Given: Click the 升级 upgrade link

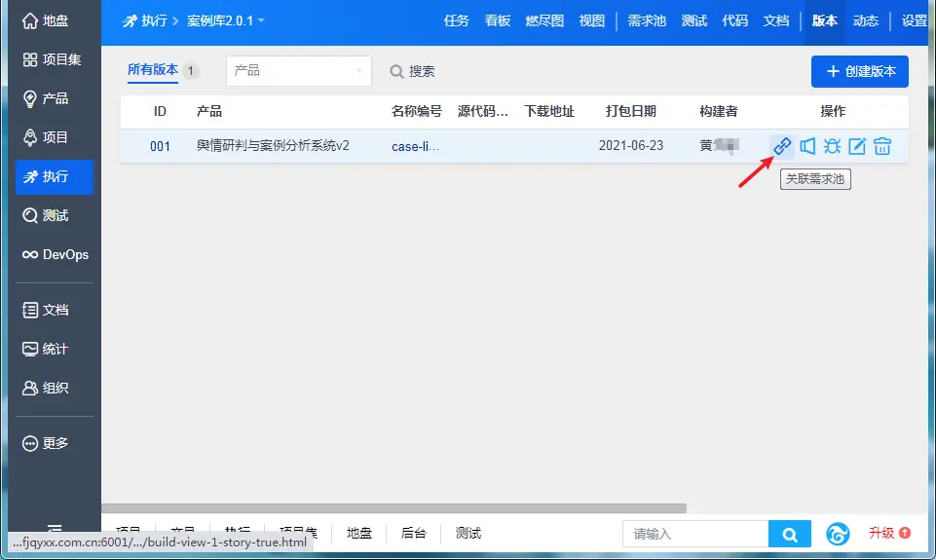Looking at the screenshot, I should pos(889,533).
